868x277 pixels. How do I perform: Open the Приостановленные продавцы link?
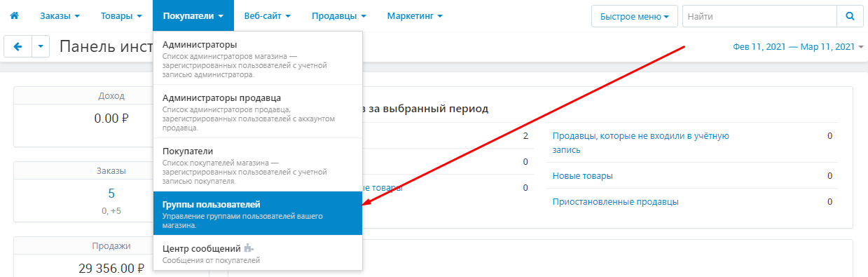coord(616,202)
